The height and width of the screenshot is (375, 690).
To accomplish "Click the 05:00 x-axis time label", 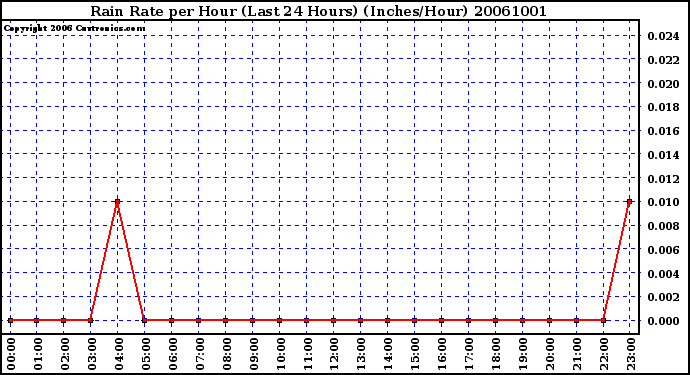I will click(146, 354).
